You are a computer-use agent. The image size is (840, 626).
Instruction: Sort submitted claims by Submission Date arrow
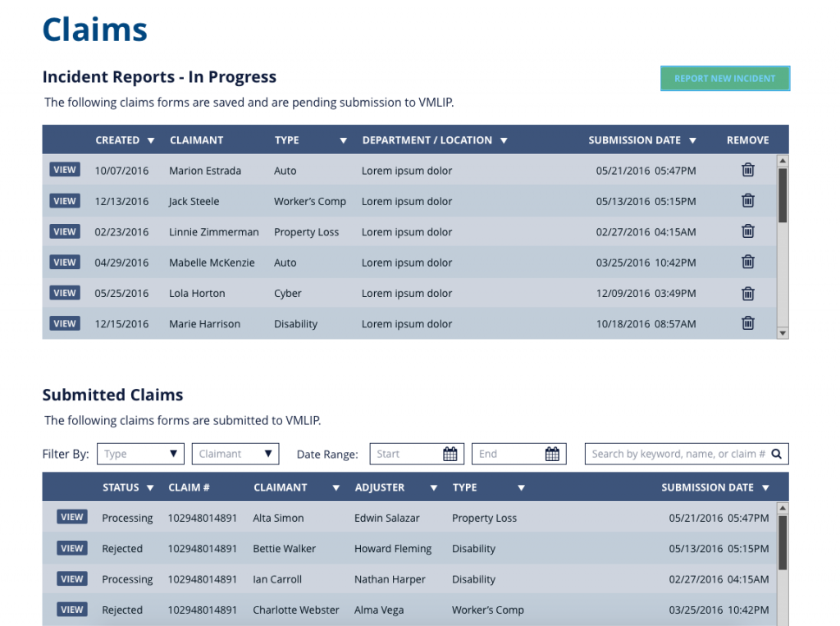click(x=765, y=487)
